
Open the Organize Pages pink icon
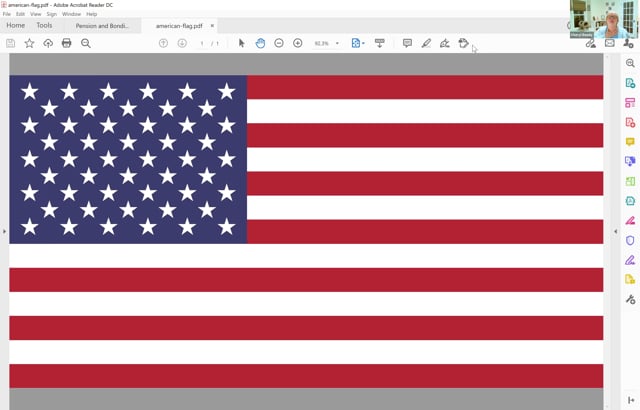(630, 103)
